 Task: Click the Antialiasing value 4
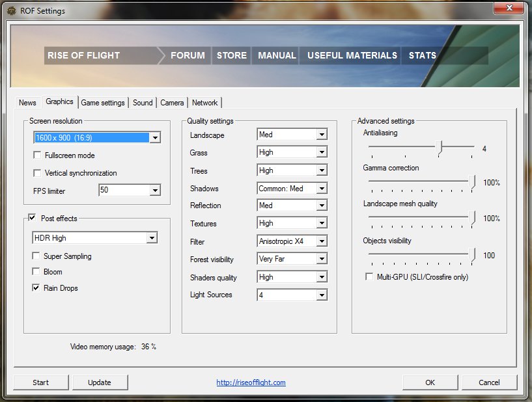tap(484, 148)
